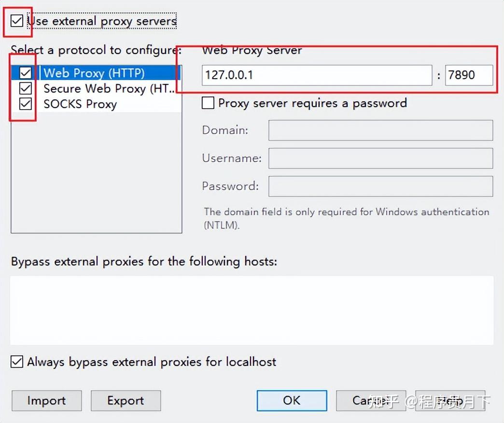This screenshot has height=423, width=504.
Task: Uncheck the SOCKS Proxy protocol checkbox
Action: (26, 104)
